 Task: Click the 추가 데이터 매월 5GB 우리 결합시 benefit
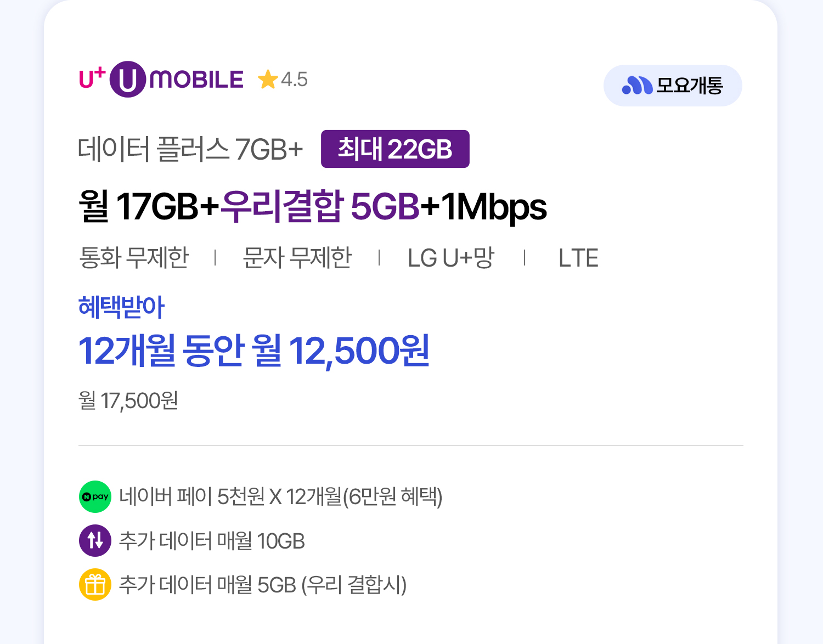point(263,585)
